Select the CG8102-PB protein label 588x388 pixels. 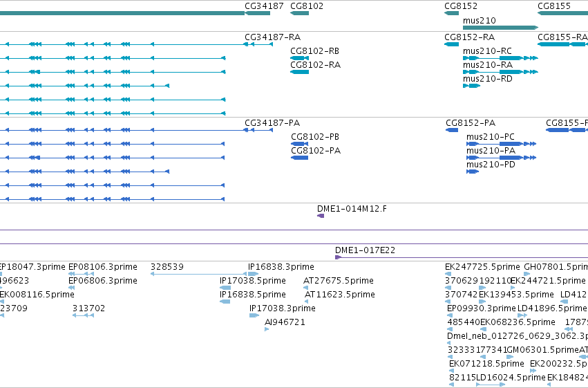point(315,137)
